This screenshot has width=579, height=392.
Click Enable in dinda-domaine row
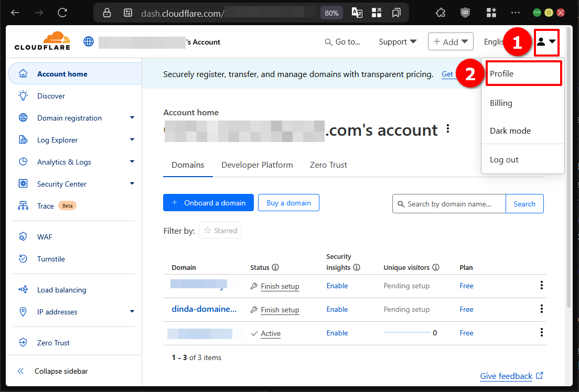337,309
